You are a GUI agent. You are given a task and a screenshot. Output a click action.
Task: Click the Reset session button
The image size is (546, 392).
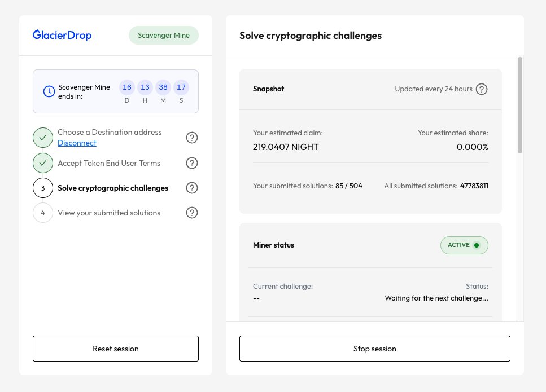pyautogui.click(x=116, y=349)
